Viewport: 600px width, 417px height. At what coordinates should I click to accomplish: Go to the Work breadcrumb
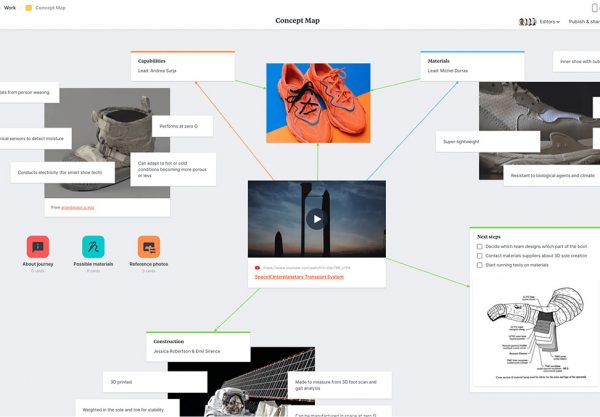(x=10, y=8)
